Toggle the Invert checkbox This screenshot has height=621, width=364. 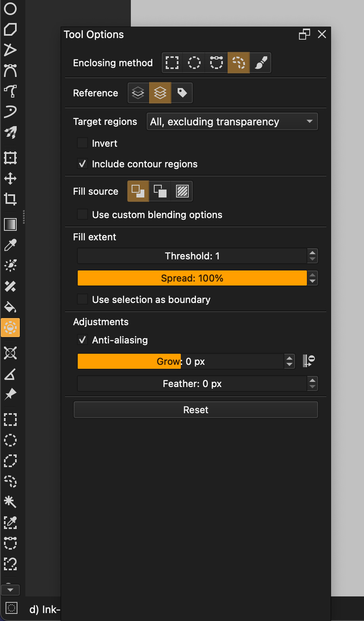pyautogui.click(x=82, y=143)
